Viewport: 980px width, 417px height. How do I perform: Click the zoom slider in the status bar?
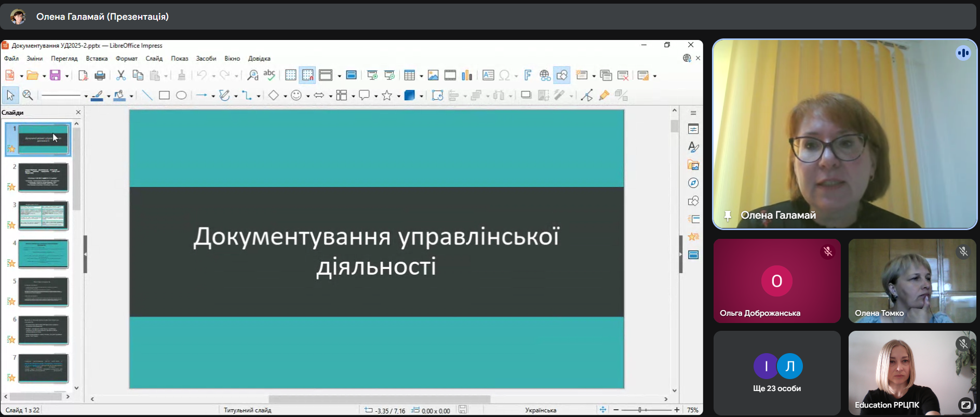(x=646, y=410)
